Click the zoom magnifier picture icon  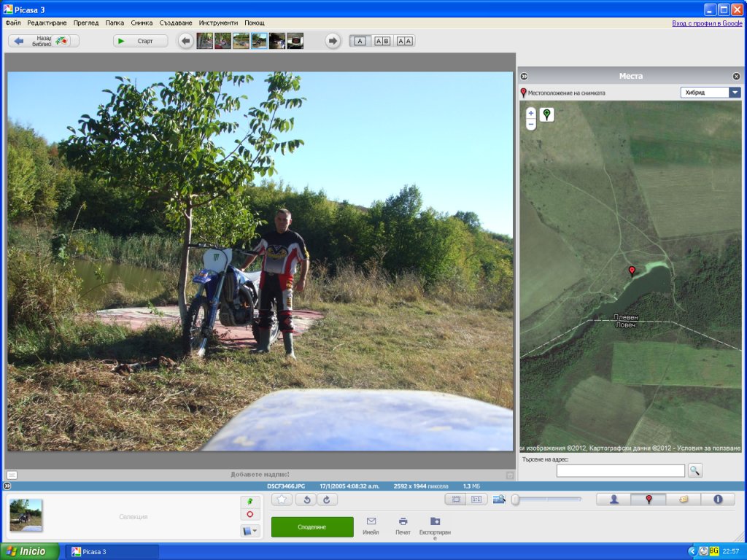(499, 499)
